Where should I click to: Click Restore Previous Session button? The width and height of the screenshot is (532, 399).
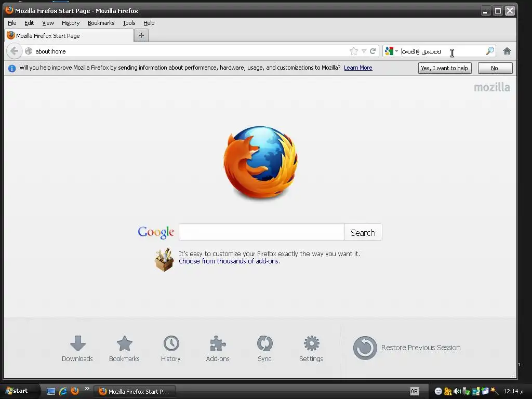[x=407, y=348]
